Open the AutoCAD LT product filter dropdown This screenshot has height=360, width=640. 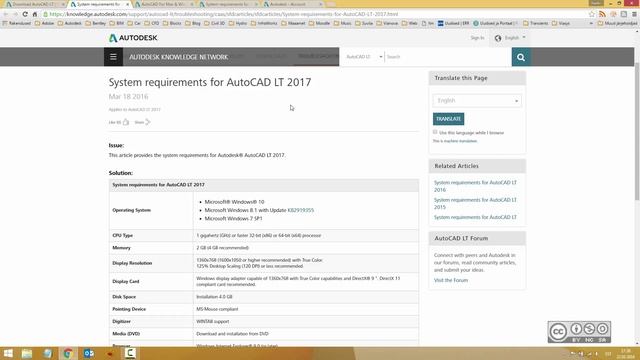pos(363,57)
